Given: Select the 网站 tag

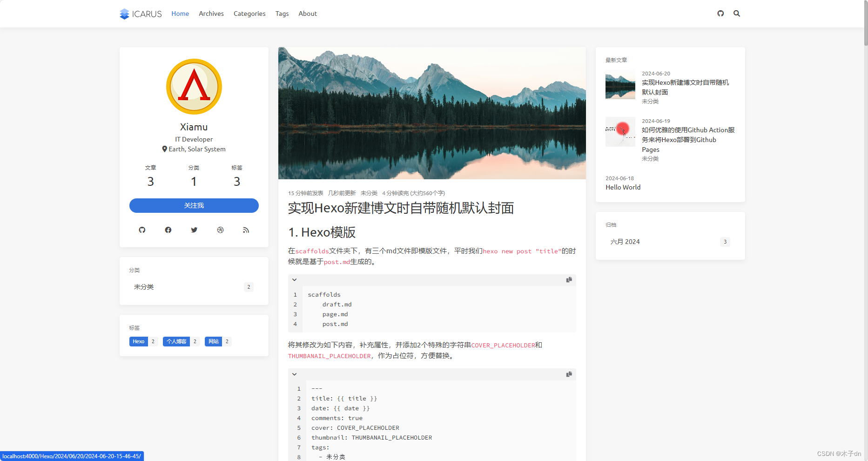Looking at the screenshot, I should pyautogui.click(x=213, y=341).
